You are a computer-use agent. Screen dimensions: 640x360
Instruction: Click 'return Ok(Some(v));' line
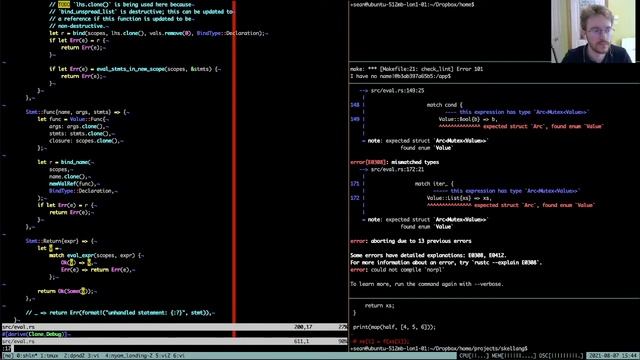67,291
